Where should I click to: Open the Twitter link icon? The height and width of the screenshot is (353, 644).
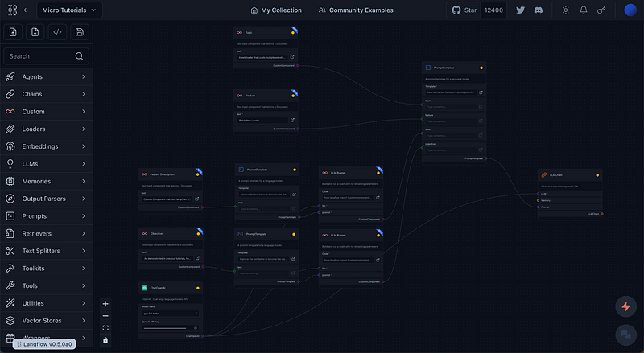[520, 10]
